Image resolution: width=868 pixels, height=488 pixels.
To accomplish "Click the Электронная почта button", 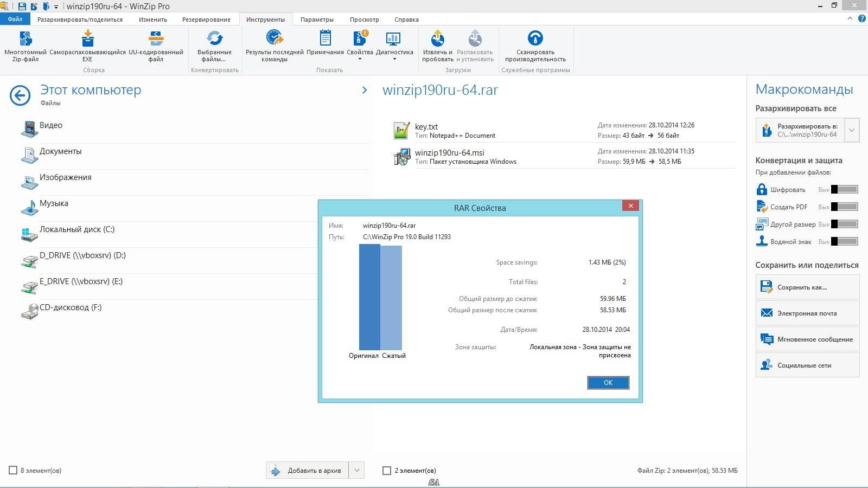I will [x=807, y=313].
